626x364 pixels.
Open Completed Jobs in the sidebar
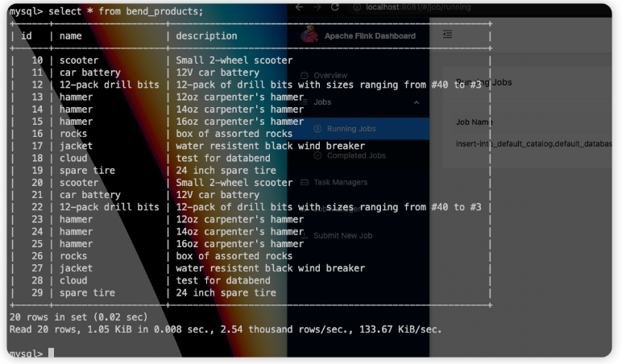359,155
